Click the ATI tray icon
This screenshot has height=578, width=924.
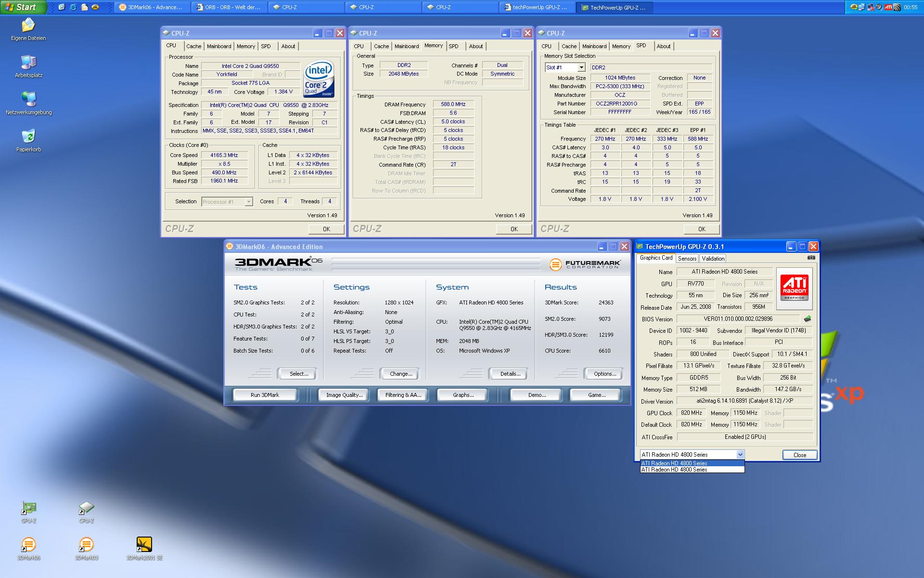tap(888, 7)
